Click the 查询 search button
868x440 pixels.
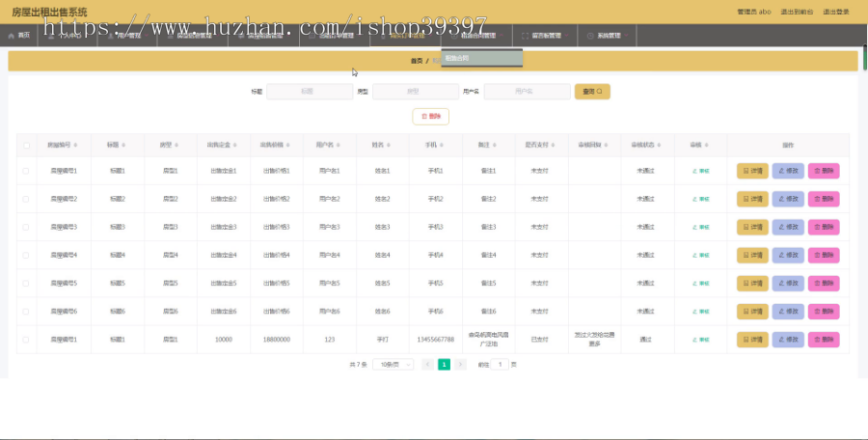click(x=592, y=92)
